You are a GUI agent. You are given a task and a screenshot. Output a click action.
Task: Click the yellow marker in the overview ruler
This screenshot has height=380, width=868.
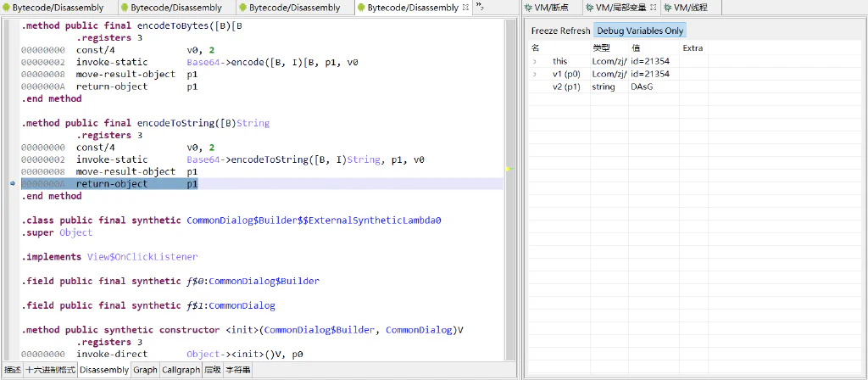point(509,169)
